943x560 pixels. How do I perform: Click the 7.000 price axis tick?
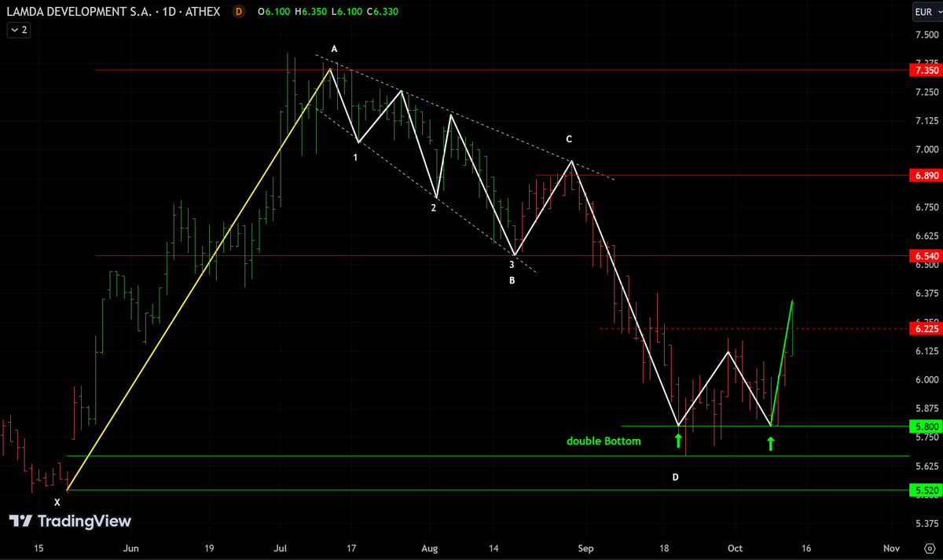tap(926, 149)
